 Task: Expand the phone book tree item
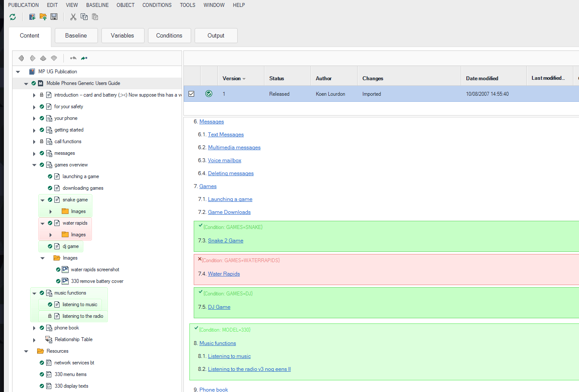(x=35, y=328)
